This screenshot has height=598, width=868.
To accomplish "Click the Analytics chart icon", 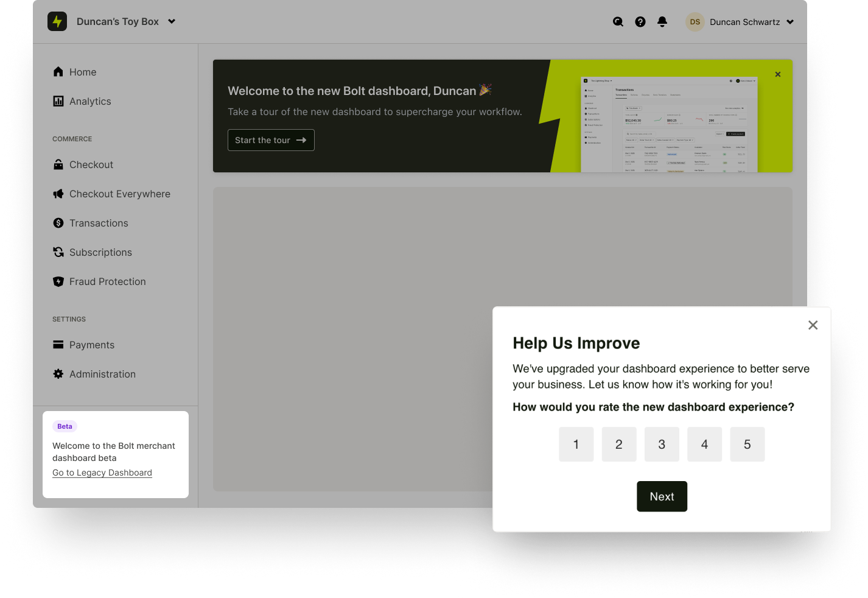I will click(x=58, y=101).
